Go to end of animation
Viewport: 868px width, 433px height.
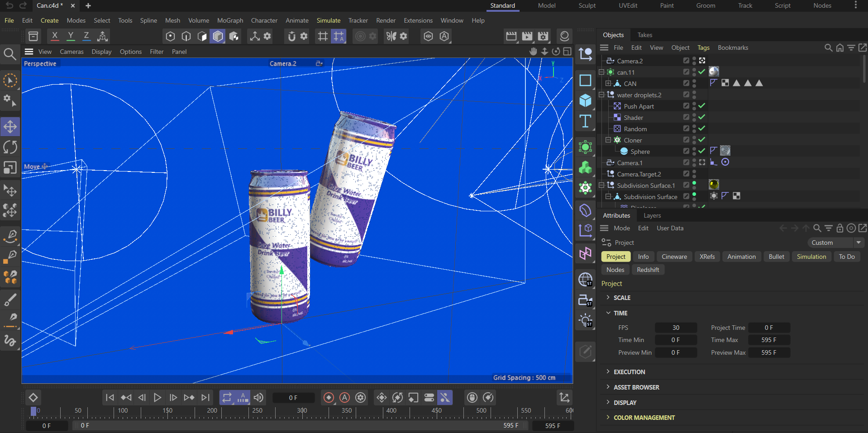(x=205, y=397)
